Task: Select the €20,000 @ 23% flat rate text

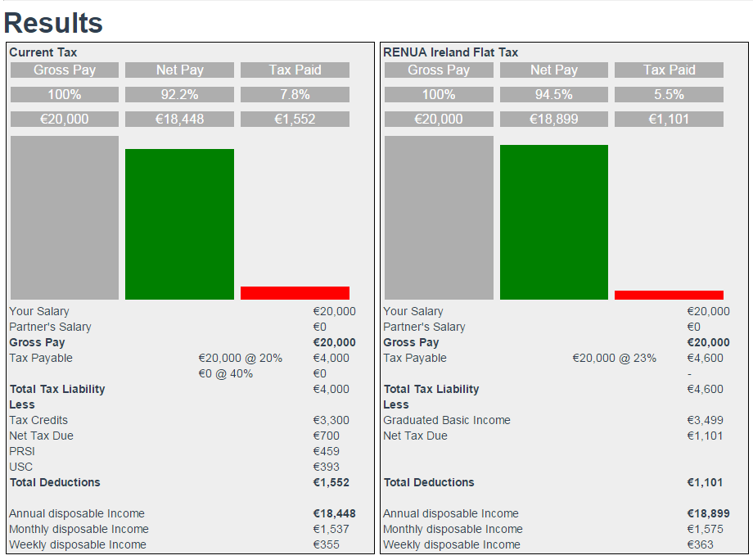Action: coord(614,359)
